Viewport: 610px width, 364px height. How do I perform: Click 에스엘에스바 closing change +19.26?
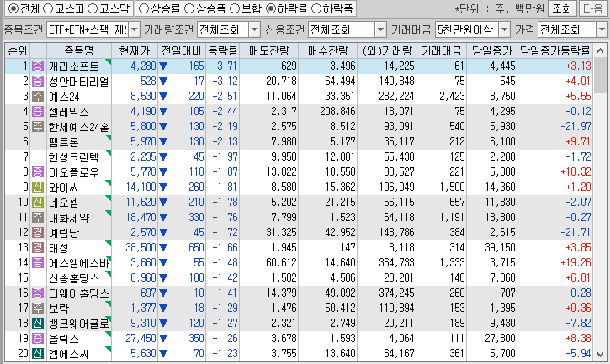(x=576, y=263)
